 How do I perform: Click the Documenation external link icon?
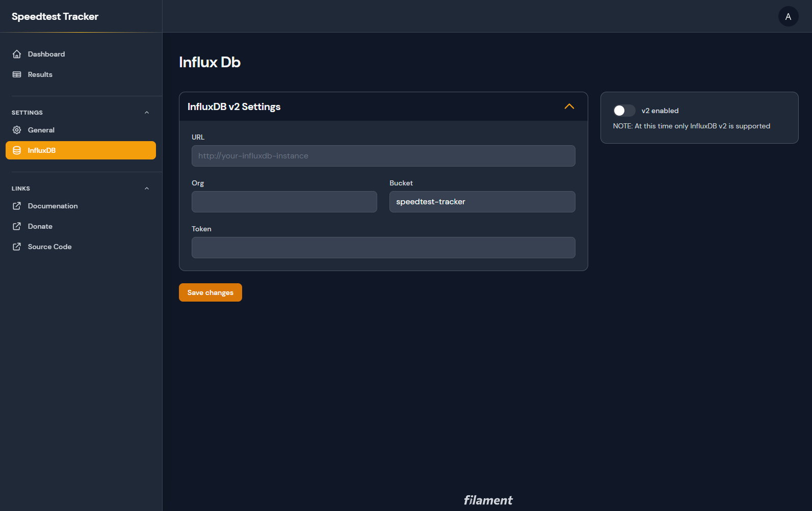coord(17,206)
